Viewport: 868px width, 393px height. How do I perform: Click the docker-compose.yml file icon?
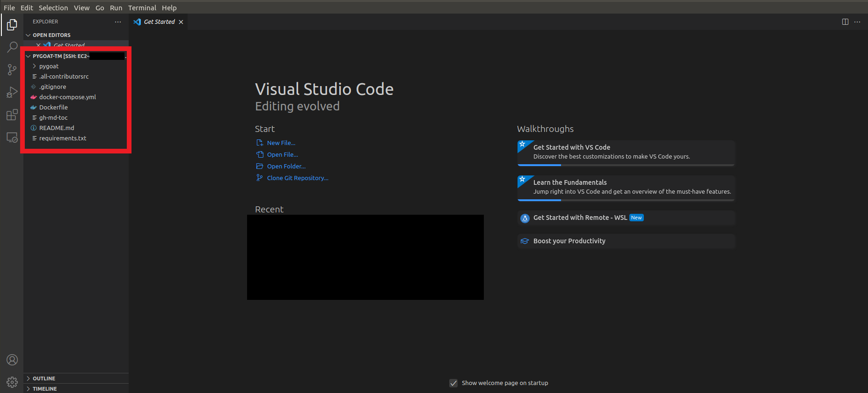click(x=34, y=97)
